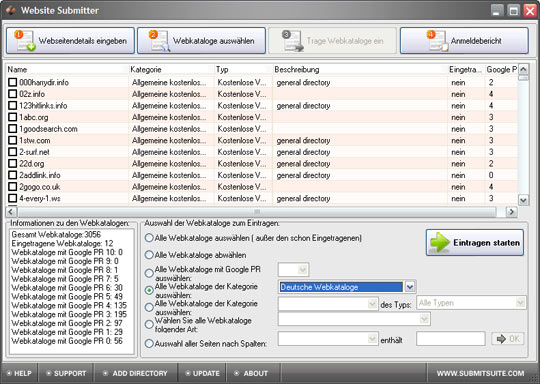Click the Anmeldebericht report icon
Screen dimensions: 540x384
(436, 41)
